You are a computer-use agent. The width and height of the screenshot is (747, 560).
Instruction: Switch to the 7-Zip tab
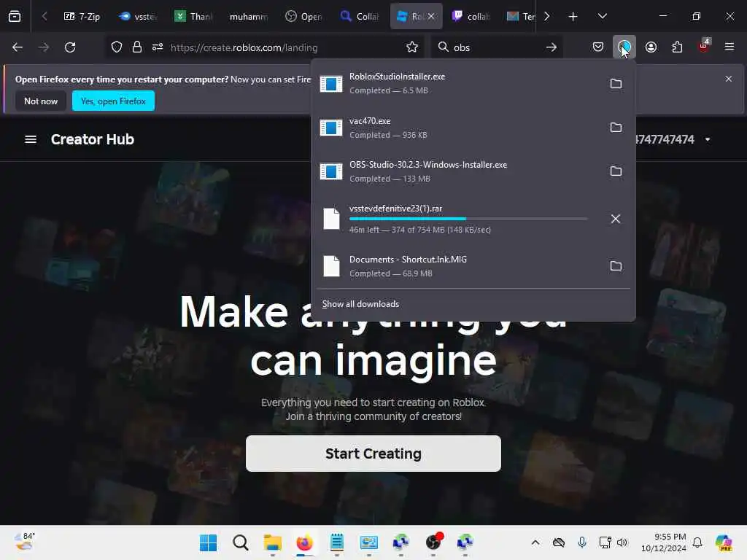[82, 16]
